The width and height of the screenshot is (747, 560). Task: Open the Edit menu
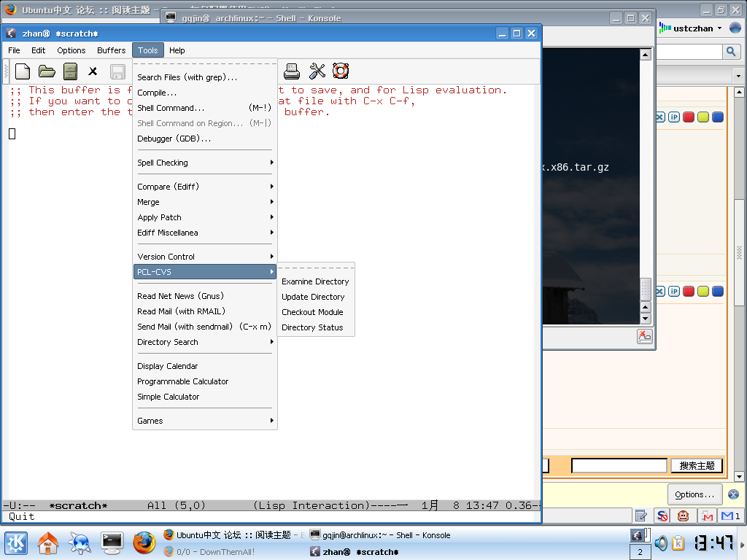tap(38, 50)
